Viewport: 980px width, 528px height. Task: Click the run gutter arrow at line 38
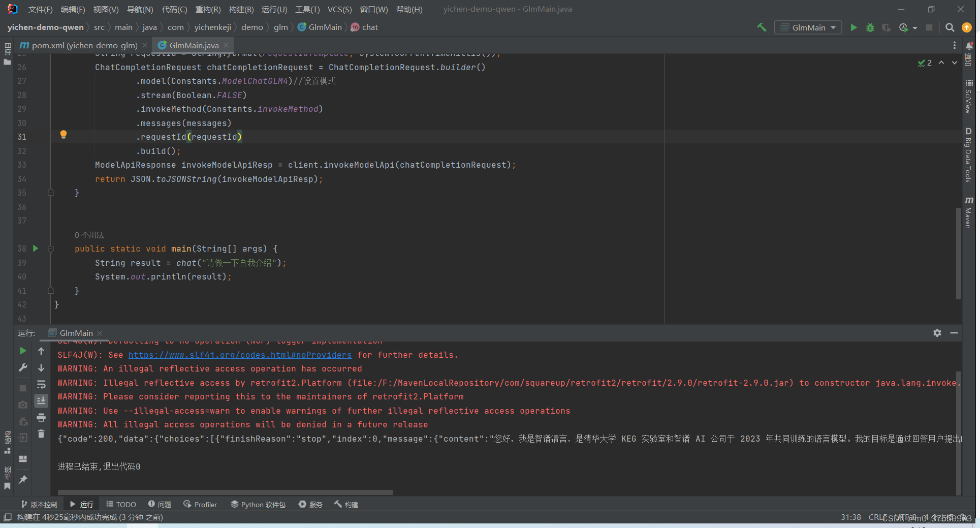(x=36, y=249)
